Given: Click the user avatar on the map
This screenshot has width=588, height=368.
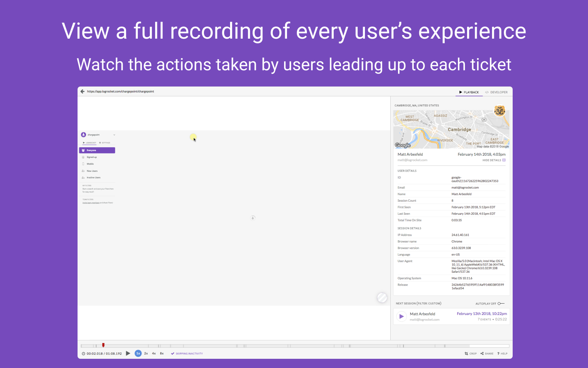Looking at the screenshot, I should (499, 111).
